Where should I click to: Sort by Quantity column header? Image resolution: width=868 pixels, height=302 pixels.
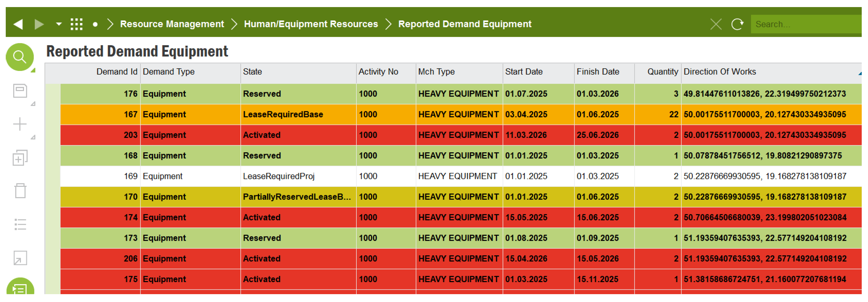pos(658,72)
